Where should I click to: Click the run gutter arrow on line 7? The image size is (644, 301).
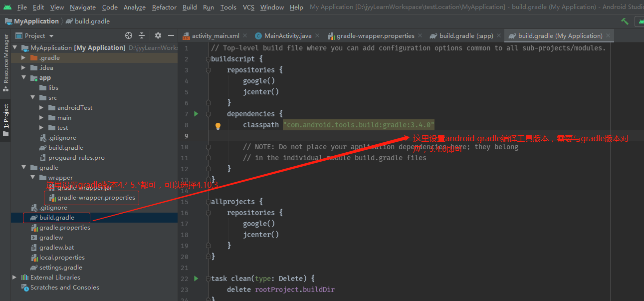196,114
